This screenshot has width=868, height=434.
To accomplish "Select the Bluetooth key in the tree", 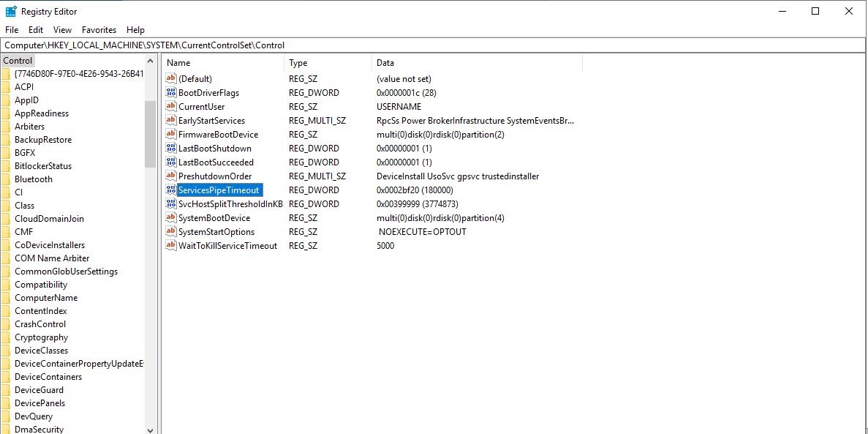I will tap(33, 179).
